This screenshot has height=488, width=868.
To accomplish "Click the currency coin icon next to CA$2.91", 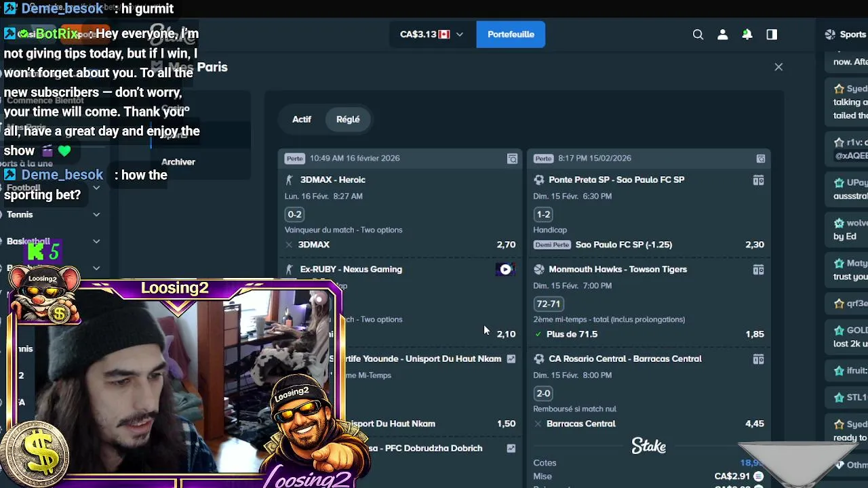I will [x=758, y=476].
